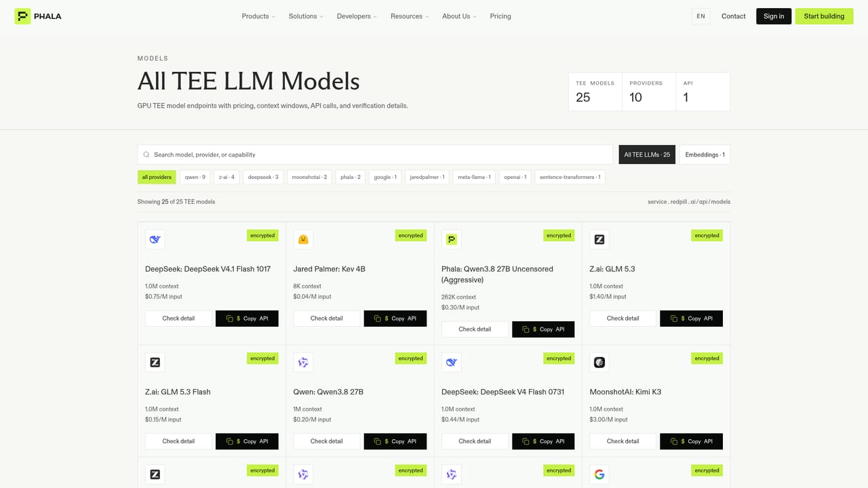Filter models by qwen provider

(x=195, y=178)
